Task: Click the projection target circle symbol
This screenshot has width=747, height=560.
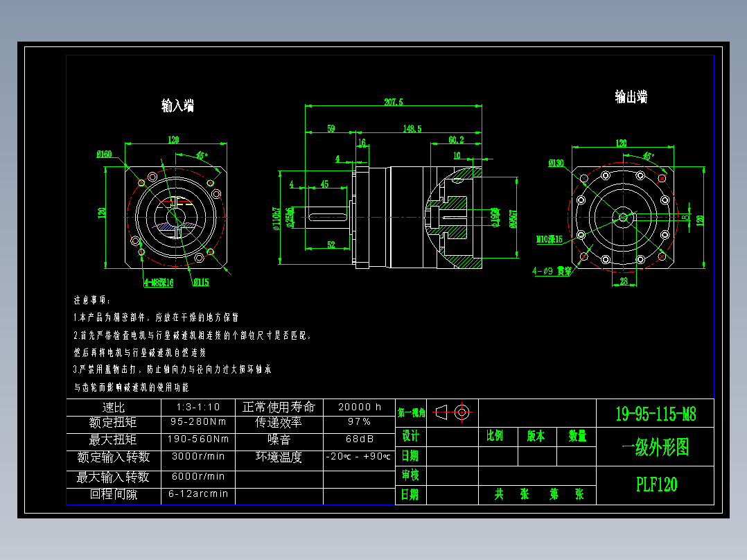Action: (x=463, y=412)
